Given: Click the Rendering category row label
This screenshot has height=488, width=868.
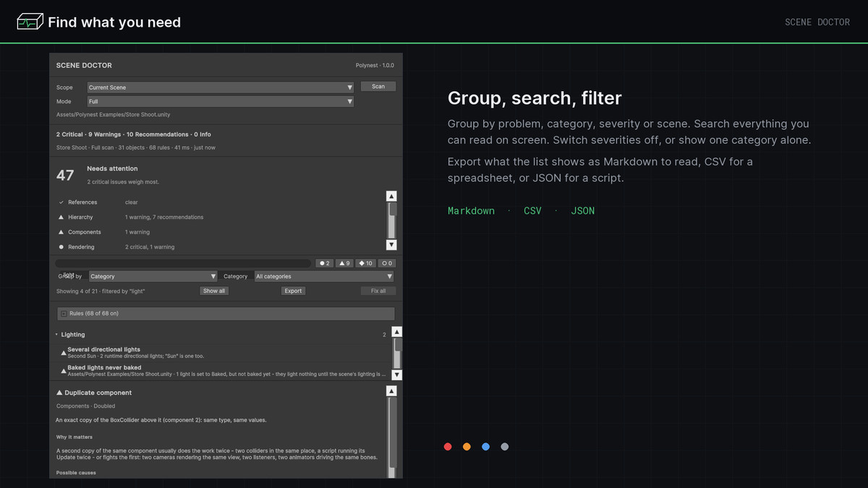Looking at the screenshot, I should 81,247.
